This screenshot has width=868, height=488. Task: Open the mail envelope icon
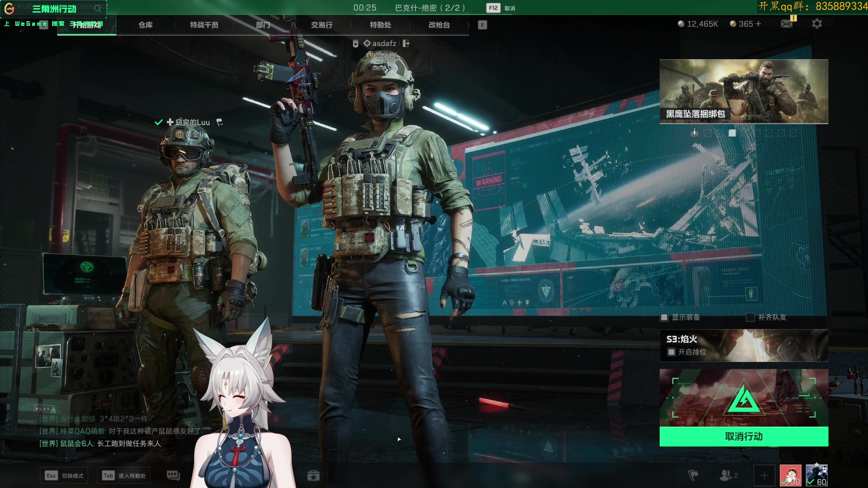tap(787, 23)
